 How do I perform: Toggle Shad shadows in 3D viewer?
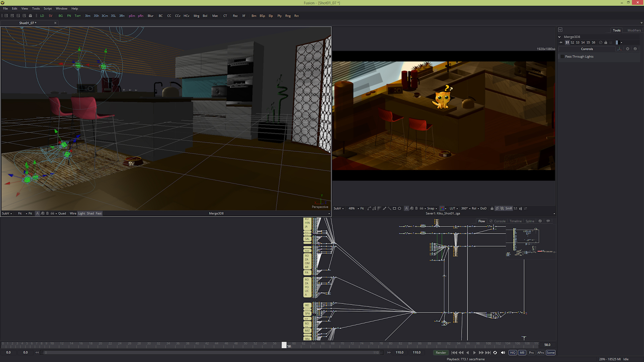(x=90, y=214)
